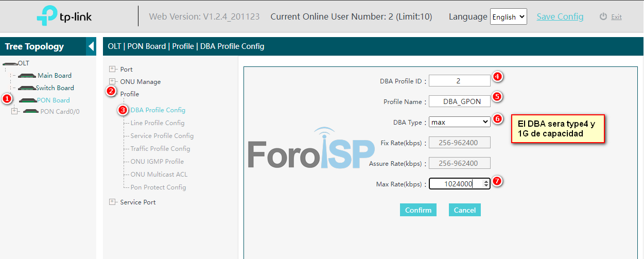
Task: Open Traffic Profile Config menu item
Action: pyautogui.click(x=160, y=149)
